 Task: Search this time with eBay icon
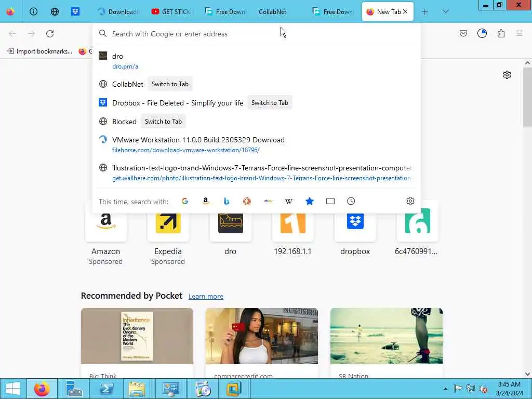click(268, 201)
